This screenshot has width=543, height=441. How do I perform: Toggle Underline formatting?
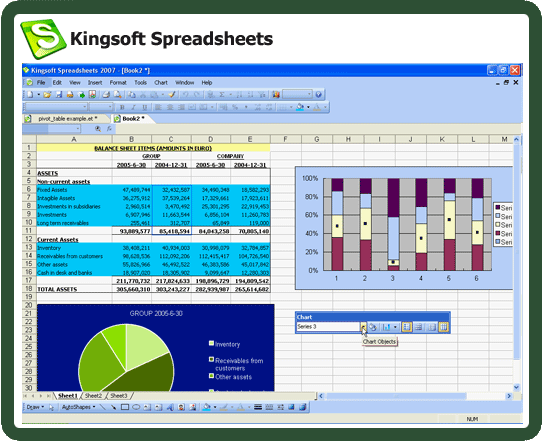point(145,107)
